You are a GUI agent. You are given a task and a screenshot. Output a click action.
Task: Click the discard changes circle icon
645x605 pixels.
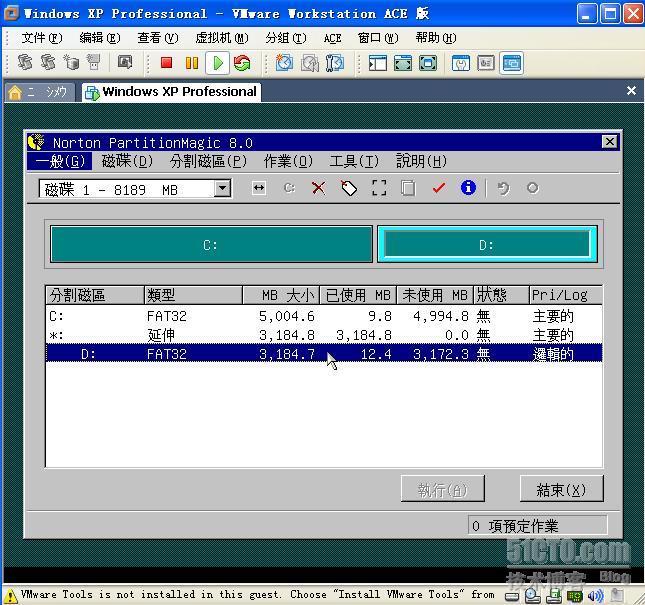[533, 188]
